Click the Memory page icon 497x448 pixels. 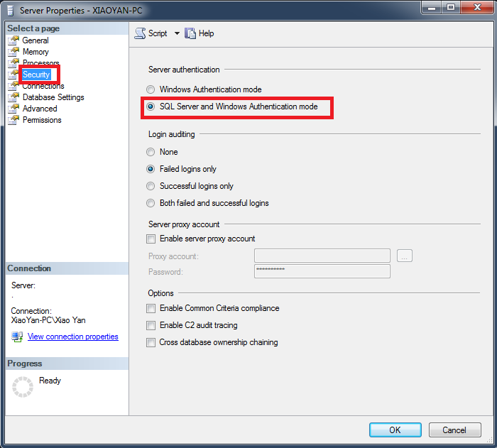click(x=13, y=52)
